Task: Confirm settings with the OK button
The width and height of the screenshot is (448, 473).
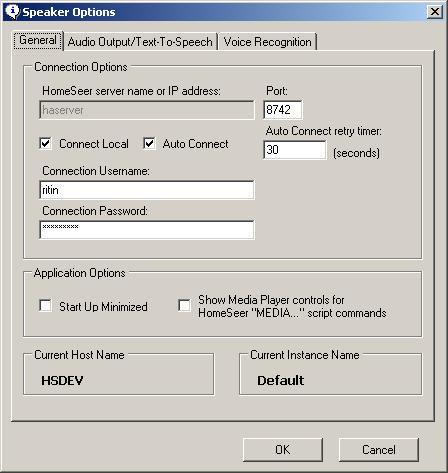Action: pos(283,450)
